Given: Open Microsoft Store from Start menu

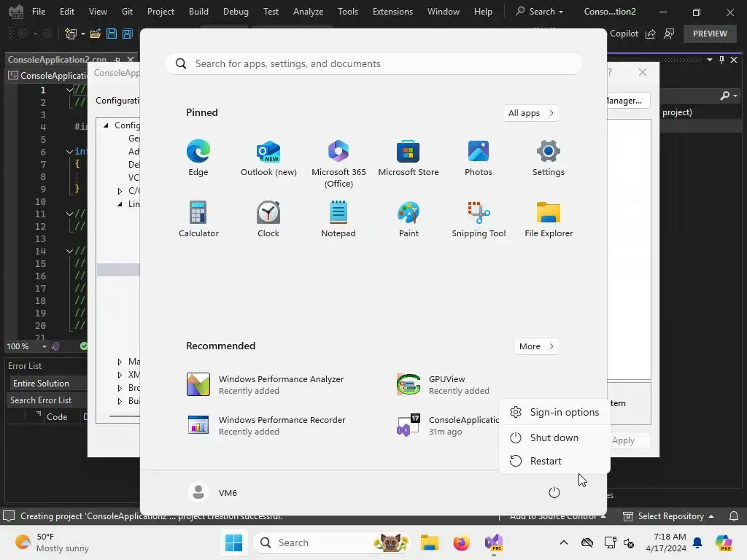Looking at the screenshot, I should (409, 158).
